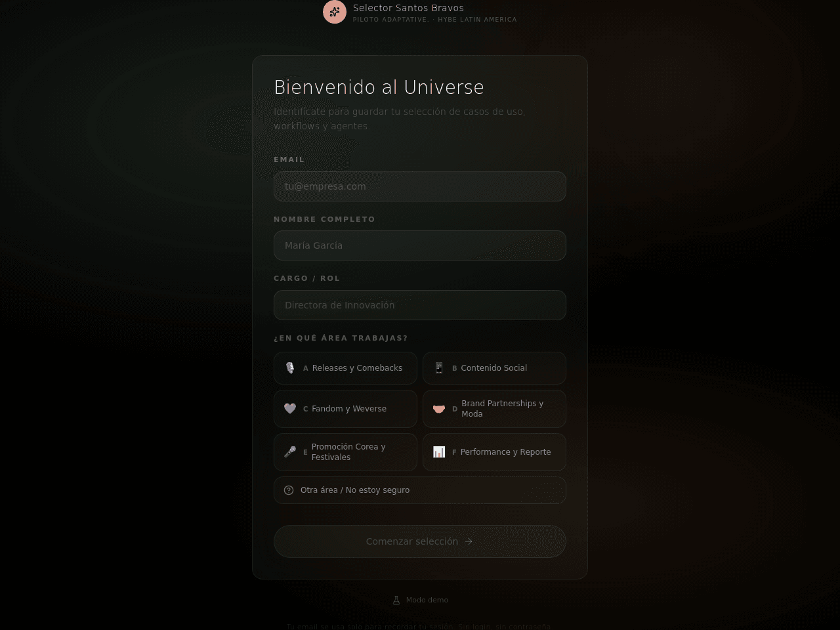
Task: Click the microphone icon for Releases y Comebacks
Action: (290, 368)
